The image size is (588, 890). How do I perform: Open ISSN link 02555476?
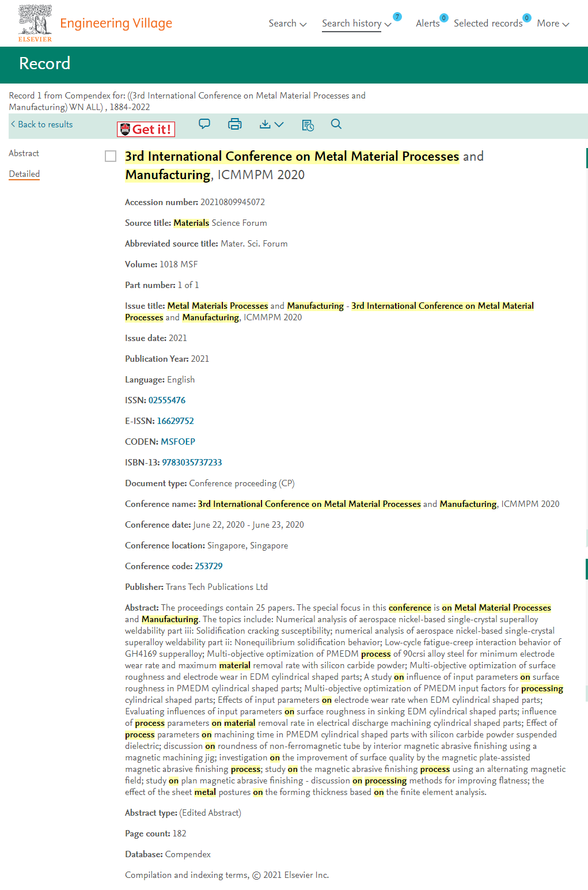point(167,400)
